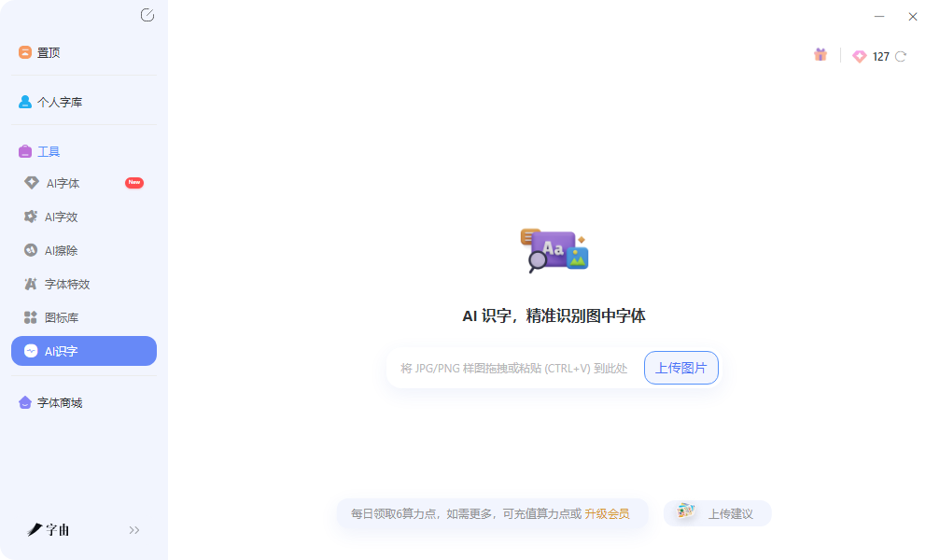Click the image paste drop field
Screen dimensions: 940x560
pyautogui.click(x=514, y=368)
